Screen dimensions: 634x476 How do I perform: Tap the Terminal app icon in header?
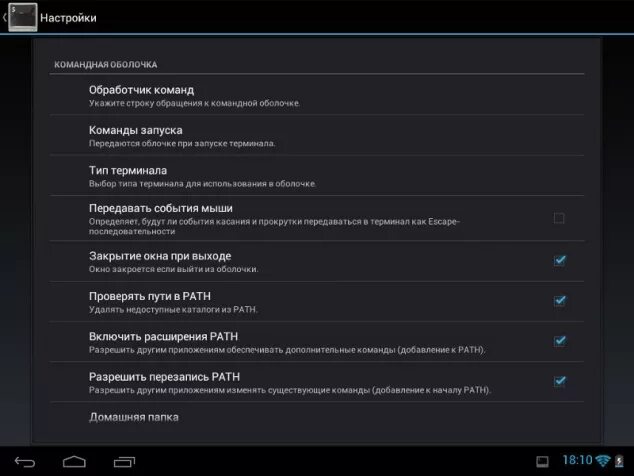(23, 17)
